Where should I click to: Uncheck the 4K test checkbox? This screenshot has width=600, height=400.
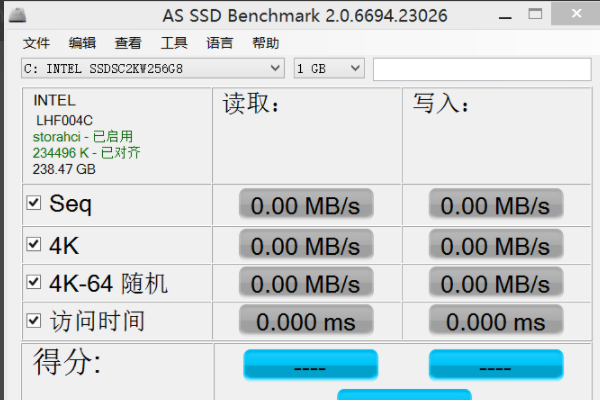tap(34, 244)
